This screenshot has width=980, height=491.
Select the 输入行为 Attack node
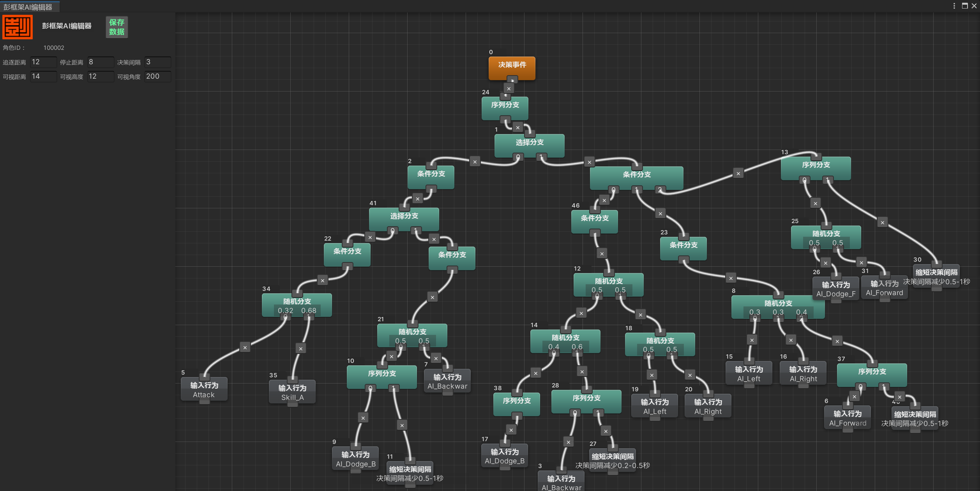point(204,389)
